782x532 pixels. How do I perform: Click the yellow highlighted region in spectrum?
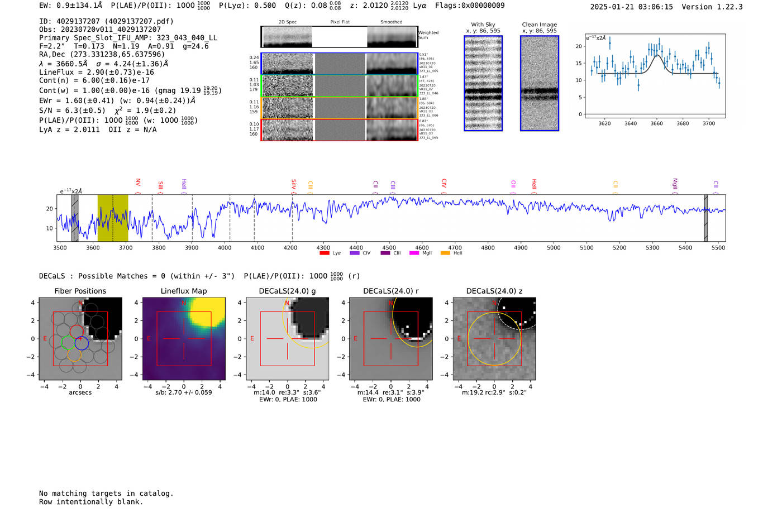click(113, 218)
